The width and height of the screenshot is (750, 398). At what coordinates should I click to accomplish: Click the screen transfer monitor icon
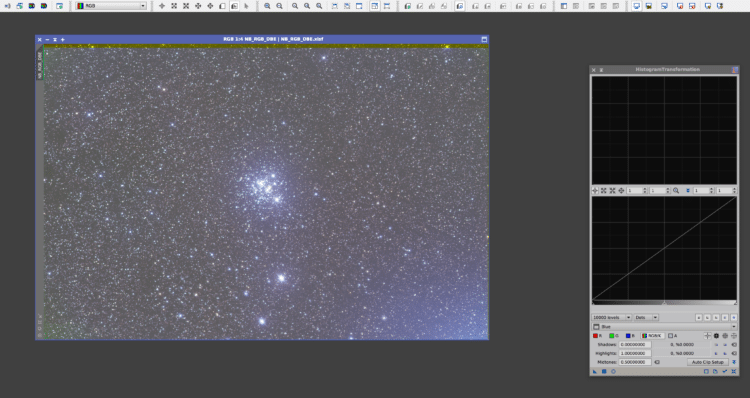636,6
